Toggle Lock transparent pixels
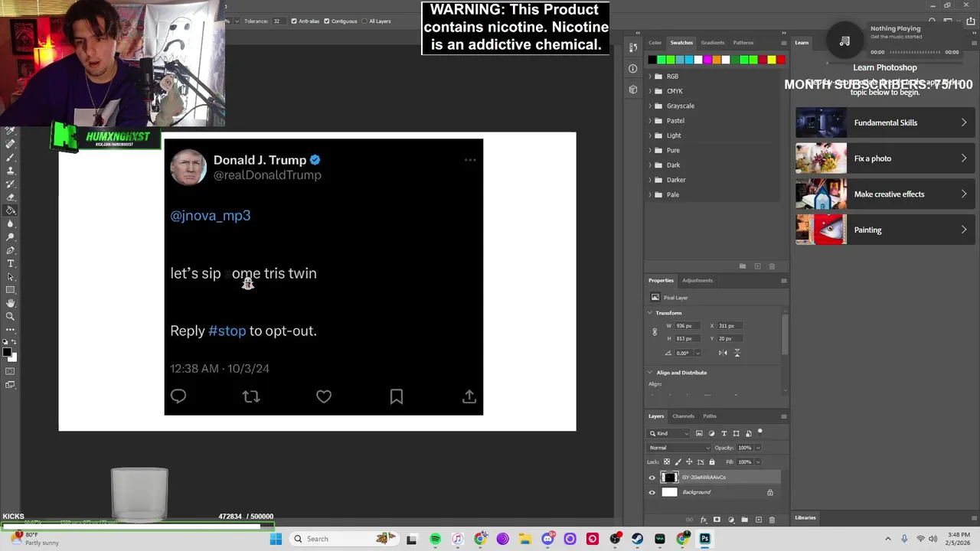 pyautogui.click(x=667, y=462)
